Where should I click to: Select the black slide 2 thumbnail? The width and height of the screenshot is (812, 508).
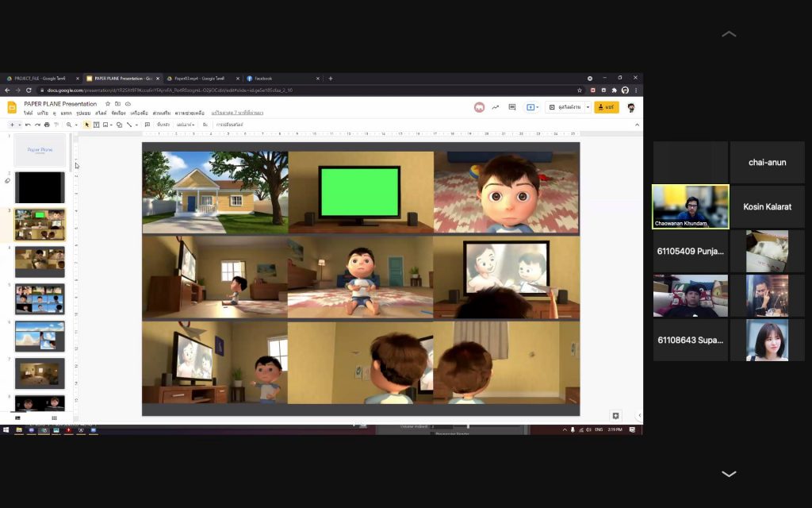point(40,187)
